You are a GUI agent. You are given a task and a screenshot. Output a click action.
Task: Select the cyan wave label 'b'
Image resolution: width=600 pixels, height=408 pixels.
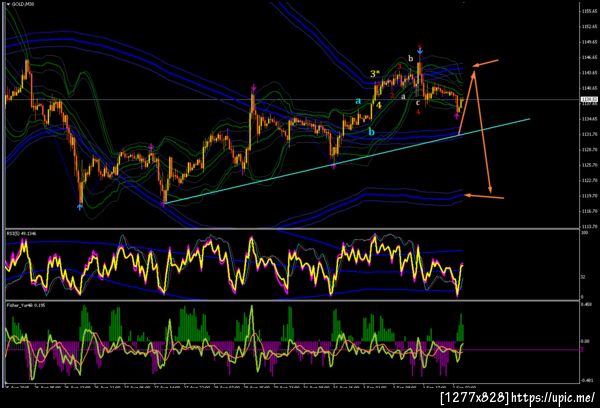point(371,132)
